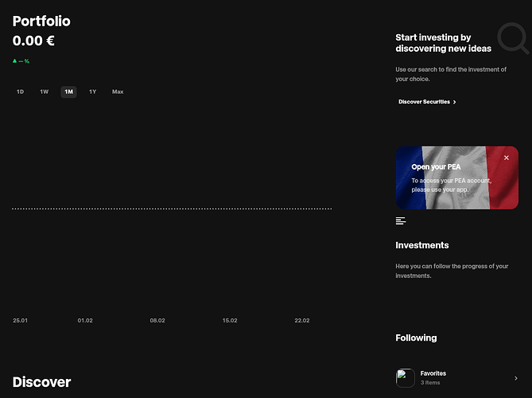
Task: Click the 25.01 date on chart axis
Action: [x=20, y=320]
